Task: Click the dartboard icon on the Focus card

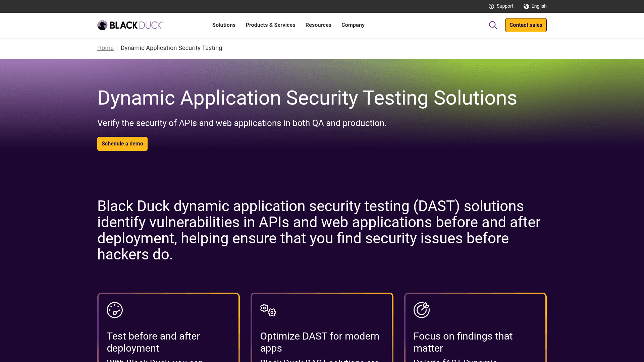Action: tap(422, 310)
